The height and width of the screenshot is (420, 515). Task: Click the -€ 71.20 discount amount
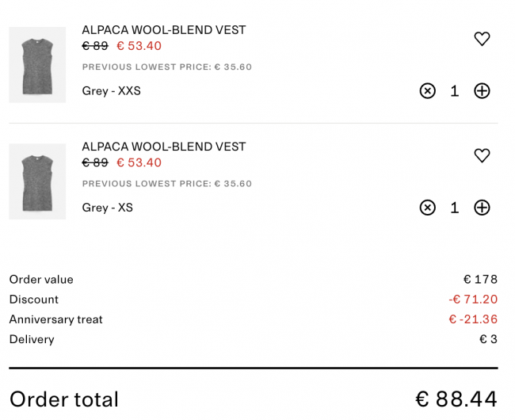pyautogui.click(x=473, y=300)
